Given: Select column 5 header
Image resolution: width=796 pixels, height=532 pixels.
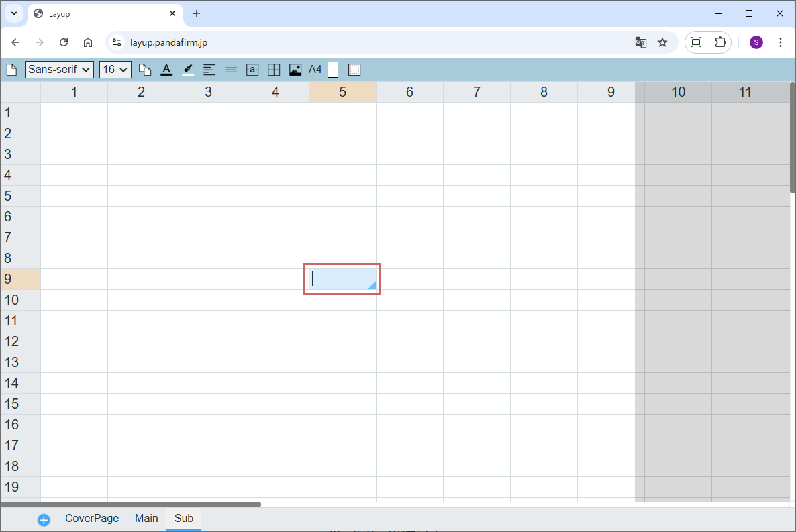Looking at the screenshot, I should pos(342,92).
